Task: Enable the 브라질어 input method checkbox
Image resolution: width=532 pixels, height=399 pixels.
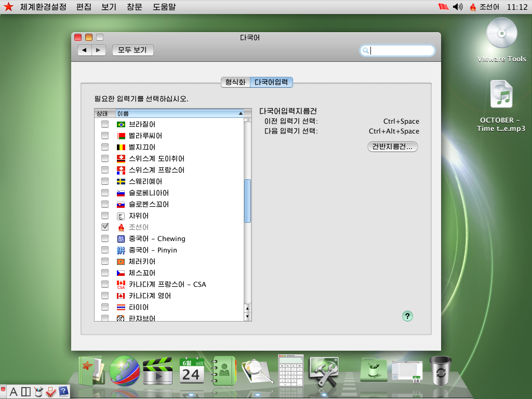Action: (105, 124)
